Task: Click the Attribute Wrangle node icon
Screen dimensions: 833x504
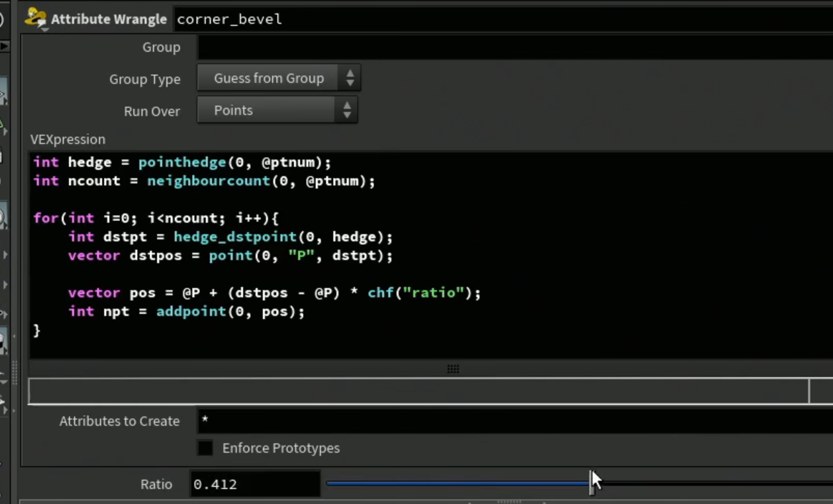Action: [x=35, y=19]
